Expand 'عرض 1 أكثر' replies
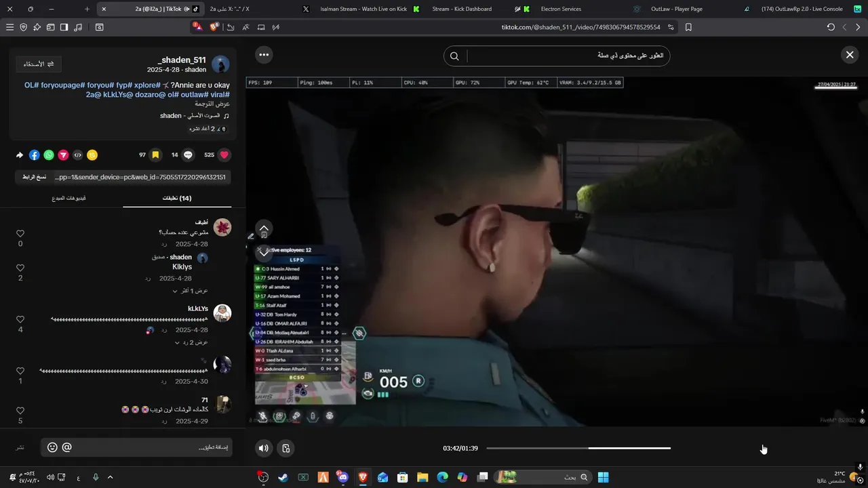The height and width of the screenshot is (488, 868). pos(191,291)
